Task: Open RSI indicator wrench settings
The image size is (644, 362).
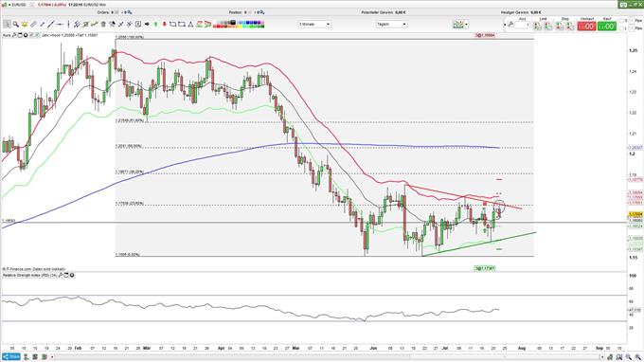Action: 61,275
